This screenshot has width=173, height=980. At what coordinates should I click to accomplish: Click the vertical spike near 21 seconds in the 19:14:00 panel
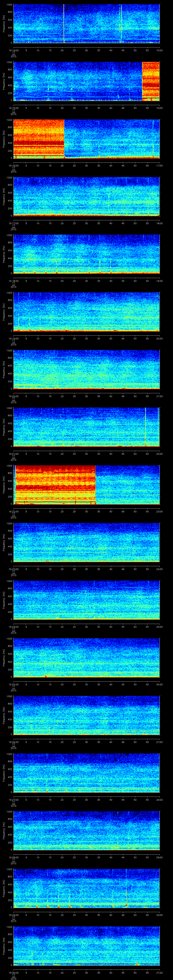pos(64,24)
